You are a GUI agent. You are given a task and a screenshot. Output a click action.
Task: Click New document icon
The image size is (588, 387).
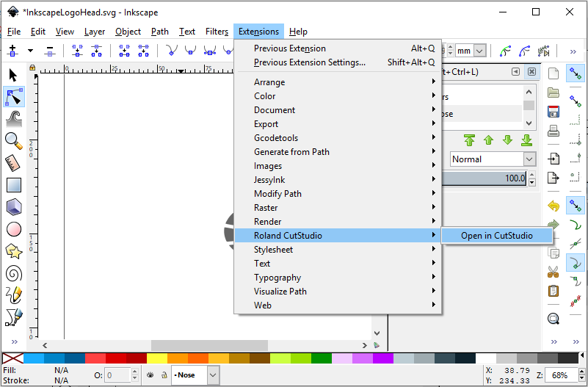(x=553, y=73)
